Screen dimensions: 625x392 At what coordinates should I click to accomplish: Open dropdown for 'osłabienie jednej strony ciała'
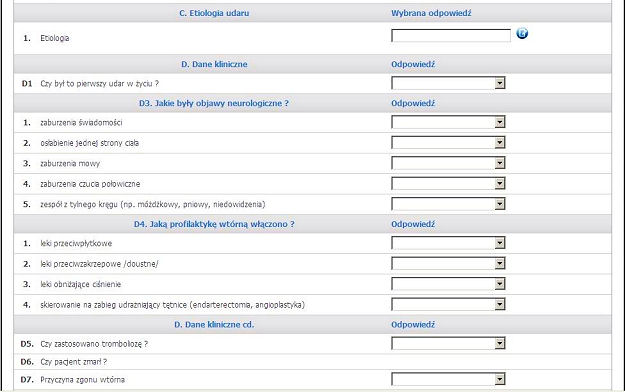[448, 142]
